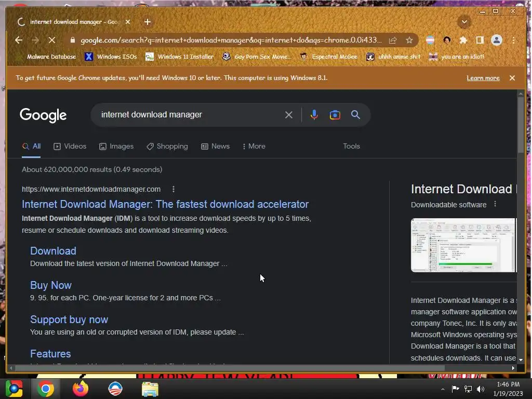The image size is (532, 399).
Task: Click the address bar URL
Action: click(231, 40)
